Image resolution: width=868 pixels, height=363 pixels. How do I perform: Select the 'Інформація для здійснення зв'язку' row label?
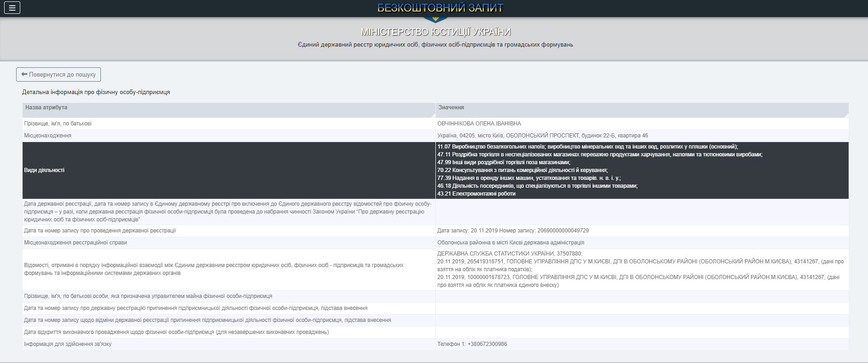point(68,344)
